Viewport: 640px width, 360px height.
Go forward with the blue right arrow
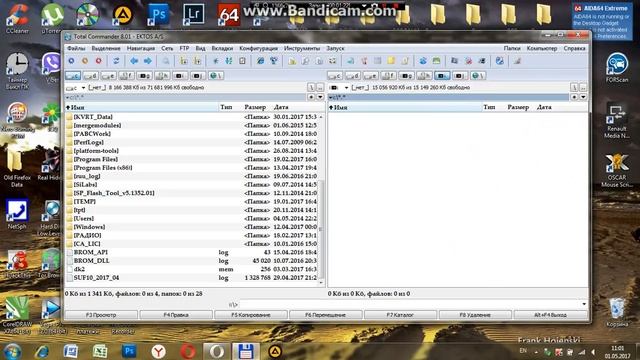click(148, 61)
